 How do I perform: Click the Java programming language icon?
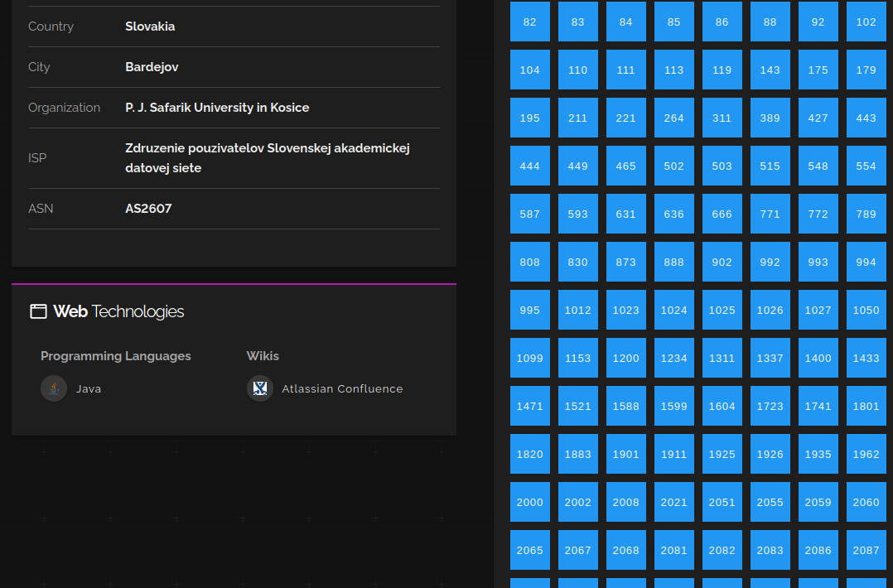coord(54,388)
